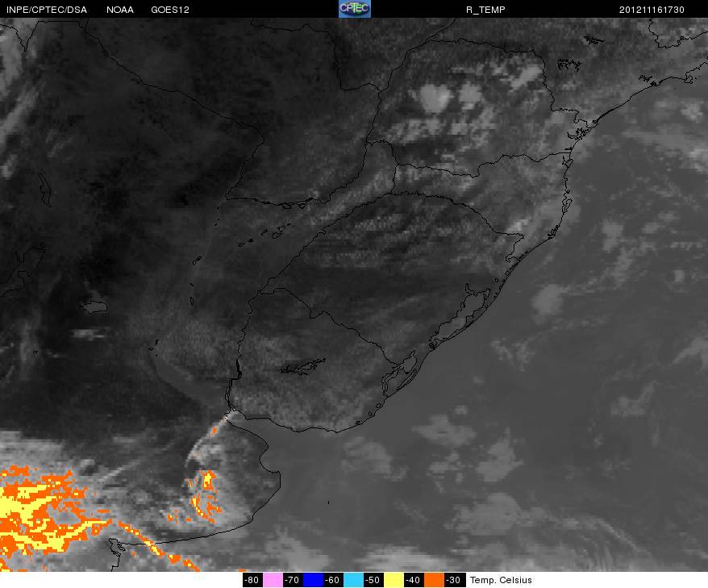This screenshot has width=708, height=588.
Task: Click the dark blue swatch between -70 and -60
Action: 312,580
